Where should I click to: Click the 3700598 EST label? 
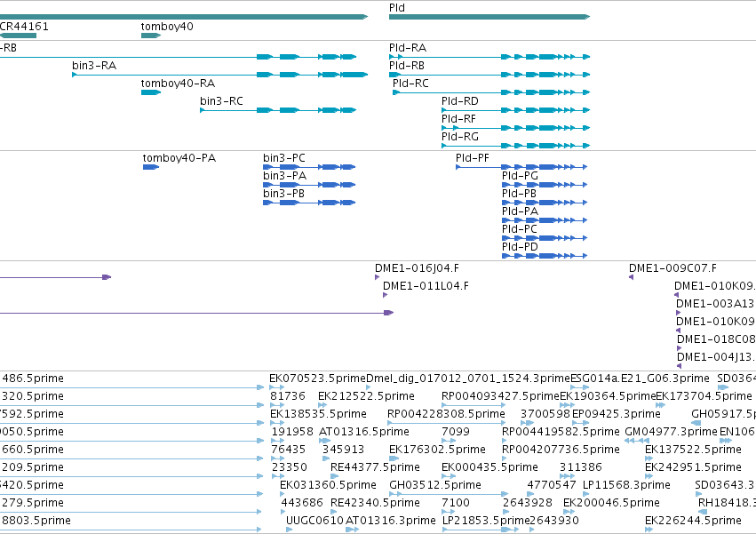pyautogui.click(x=545, y=414)
